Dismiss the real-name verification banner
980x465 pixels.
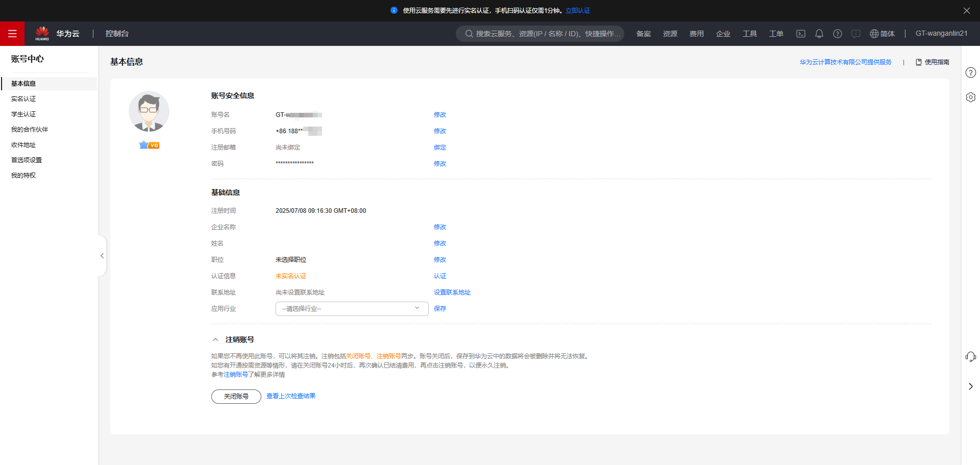tap(966, 11)
